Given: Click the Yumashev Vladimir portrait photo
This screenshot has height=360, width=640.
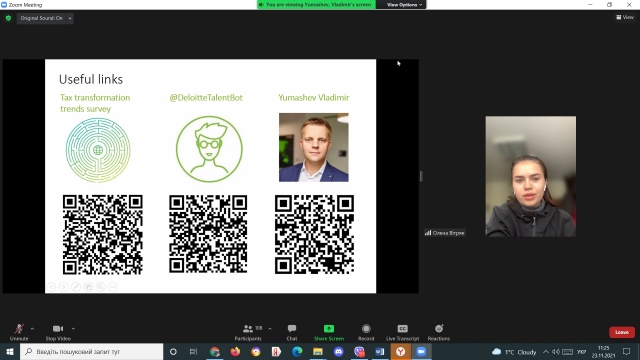Looking at the screenshot, I should (x=314, y=147).
